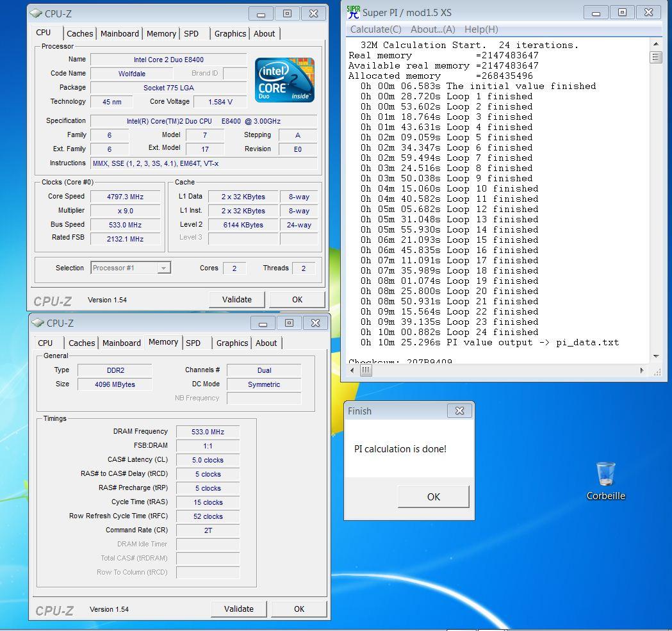
Task: Click Super PI vertical scrollbar up arrow
Action: (x=656, y=44)
